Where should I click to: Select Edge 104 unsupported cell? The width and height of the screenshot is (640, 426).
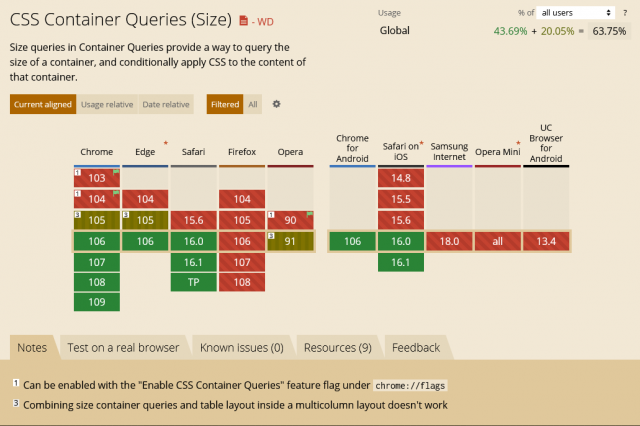coord(145,199)
